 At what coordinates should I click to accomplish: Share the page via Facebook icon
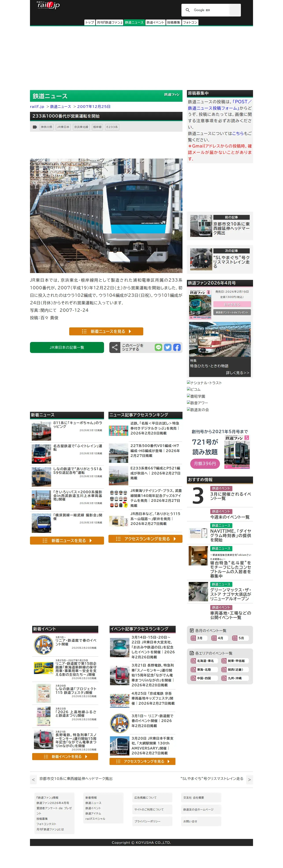[177, 347]
